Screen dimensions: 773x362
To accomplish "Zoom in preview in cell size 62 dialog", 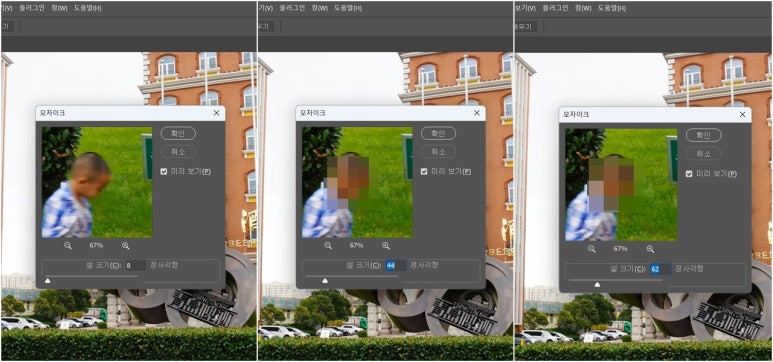I will 650,249.
